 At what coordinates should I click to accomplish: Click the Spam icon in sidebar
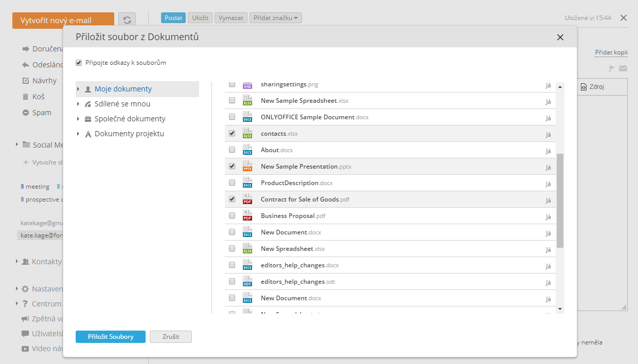pos(26,113)
